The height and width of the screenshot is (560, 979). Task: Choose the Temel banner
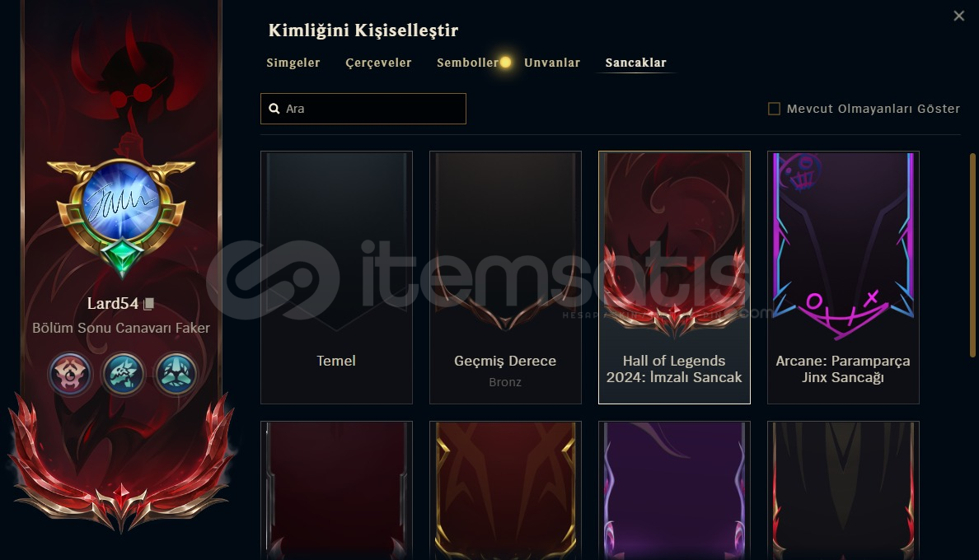coord(336,278)
